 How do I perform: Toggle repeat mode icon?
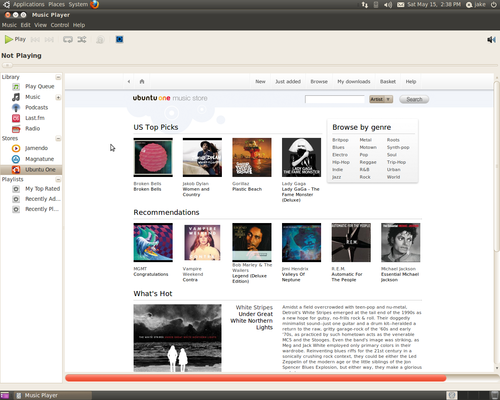(68, 40)
